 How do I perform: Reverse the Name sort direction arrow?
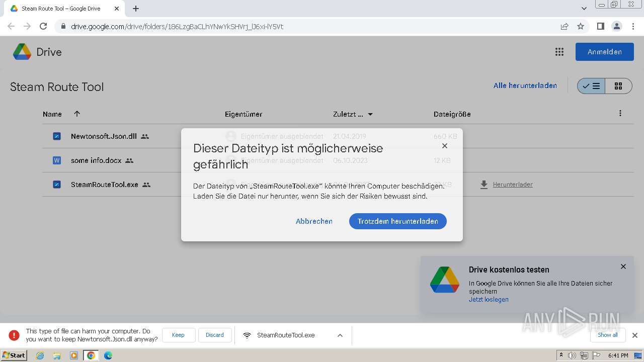[77, 114]
